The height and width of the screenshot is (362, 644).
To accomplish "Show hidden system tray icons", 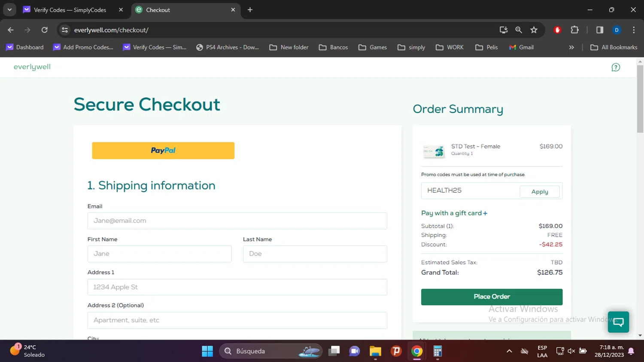I will [509, 351].
